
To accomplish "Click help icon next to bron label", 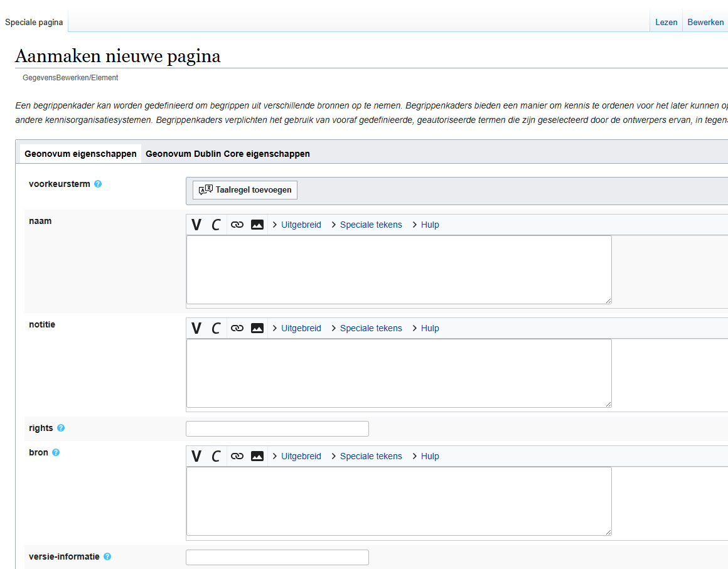I will 56,452.
